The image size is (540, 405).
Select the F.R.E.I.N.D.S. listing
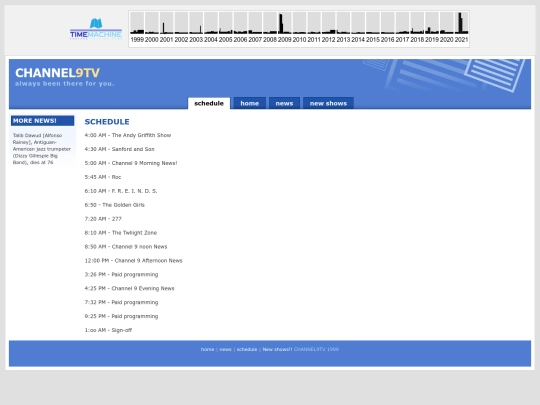point(121,191)
